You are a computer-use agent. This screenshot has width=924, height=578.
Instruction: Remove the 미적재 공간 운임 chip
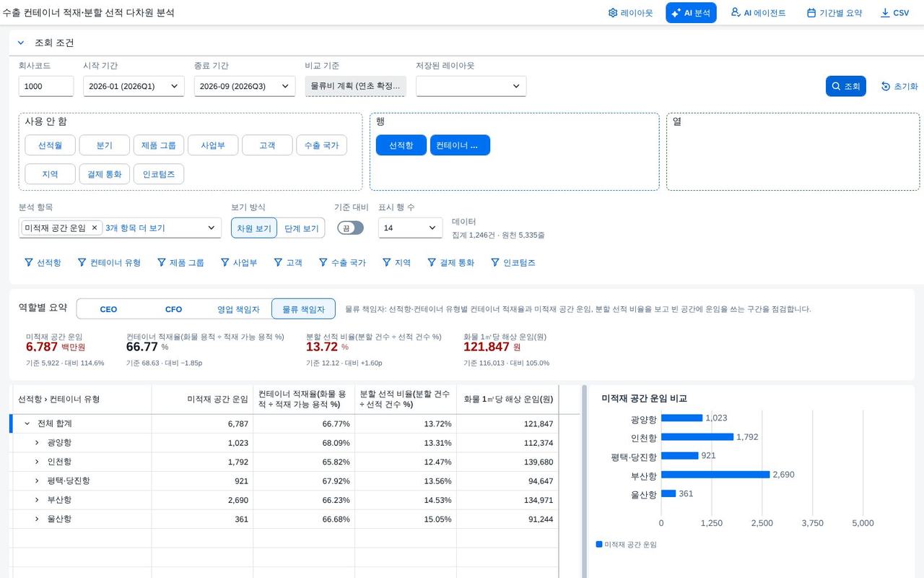(94, 228)
